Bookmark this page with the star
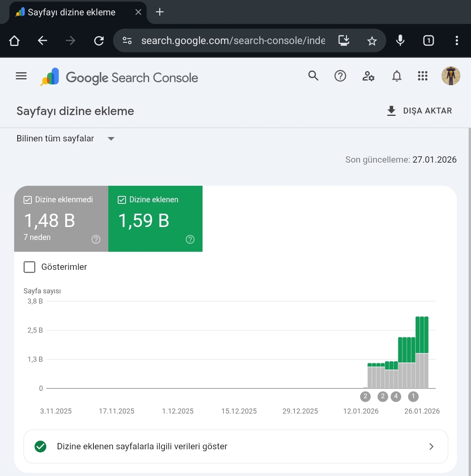 point(372,41)
